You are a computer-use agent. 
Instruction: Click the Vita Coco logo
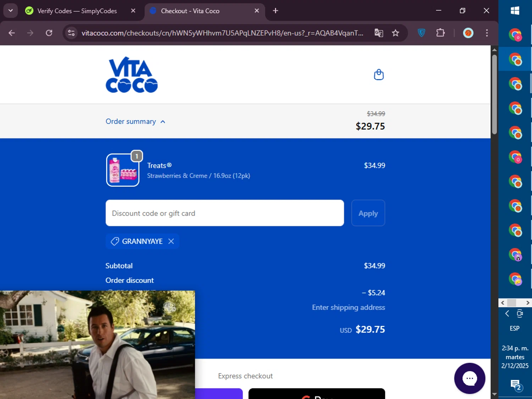tap(132, 75)
